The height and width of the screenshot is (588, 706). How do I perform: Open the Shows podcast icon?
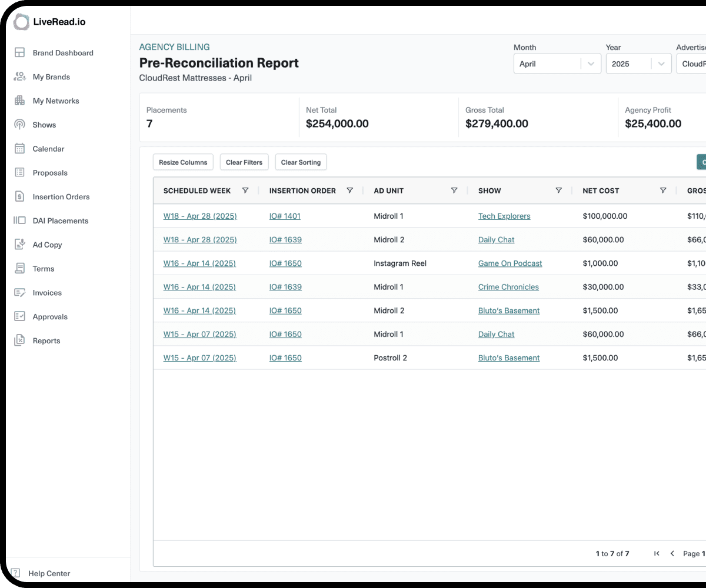pos(19,125)
